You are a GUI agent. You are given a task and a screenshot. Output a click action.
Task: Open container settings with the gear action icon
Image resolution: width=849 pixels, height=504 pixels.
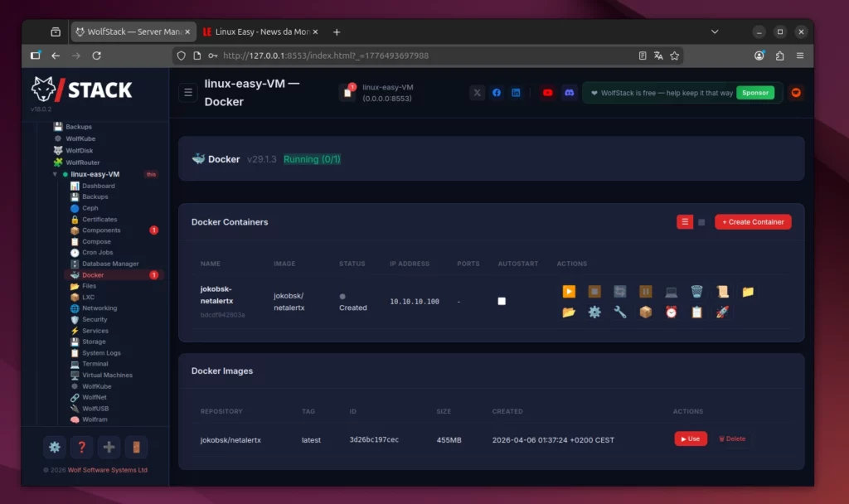pos(594,313)
